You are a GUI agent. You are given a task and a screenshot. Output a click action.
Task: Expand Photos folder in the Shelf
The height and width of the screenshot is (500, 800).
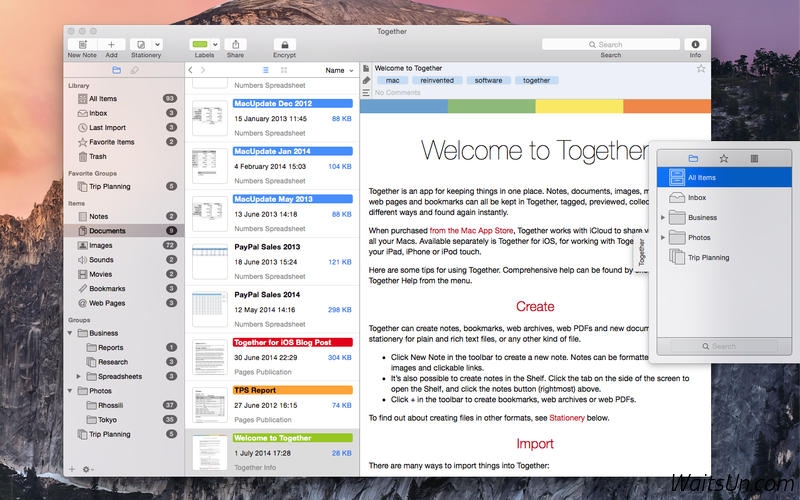pyautogui.click(x=663, y=237)
